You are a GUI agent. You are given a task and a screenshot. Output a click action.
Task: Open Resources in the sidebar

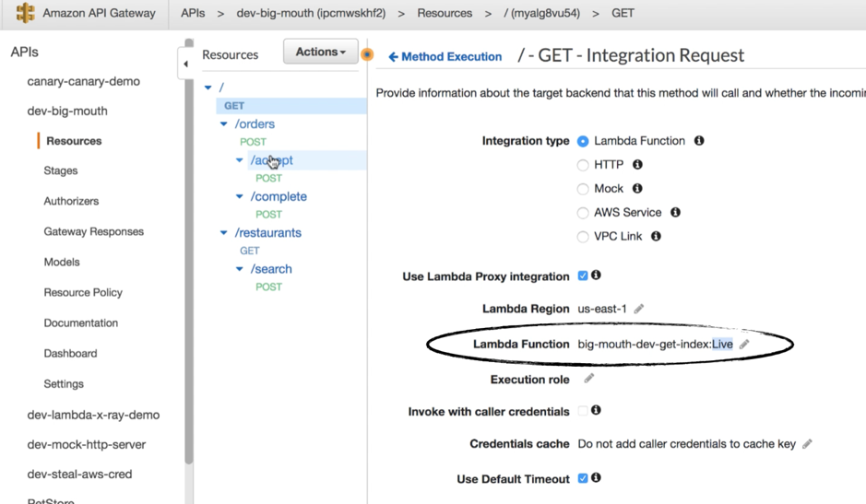point(74,141)
